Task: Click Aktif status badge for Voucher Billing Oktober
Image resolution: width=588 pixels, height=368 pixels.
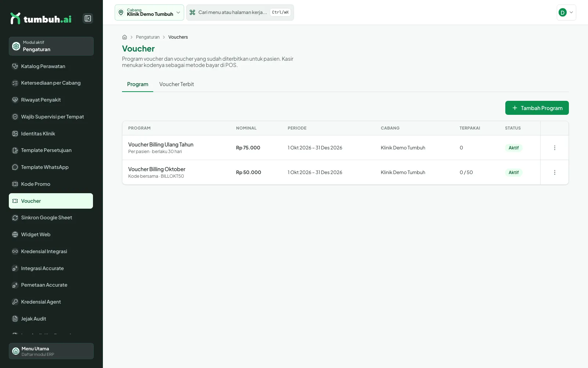Action: [x=514, y=172]
